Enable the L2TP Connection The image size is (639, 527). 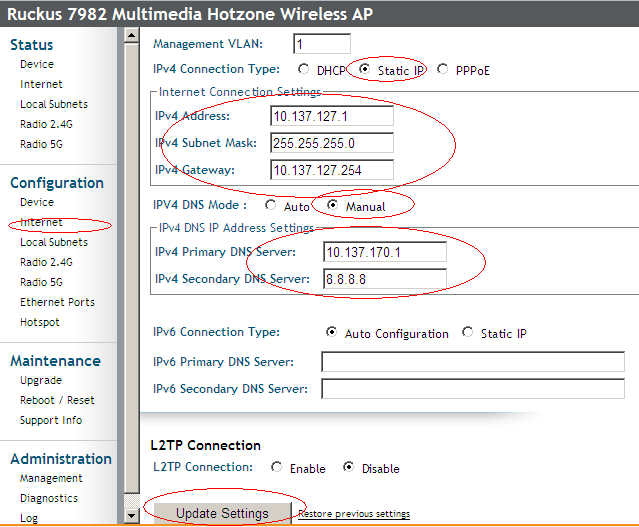pyautogui.click(x=276, y=467)
